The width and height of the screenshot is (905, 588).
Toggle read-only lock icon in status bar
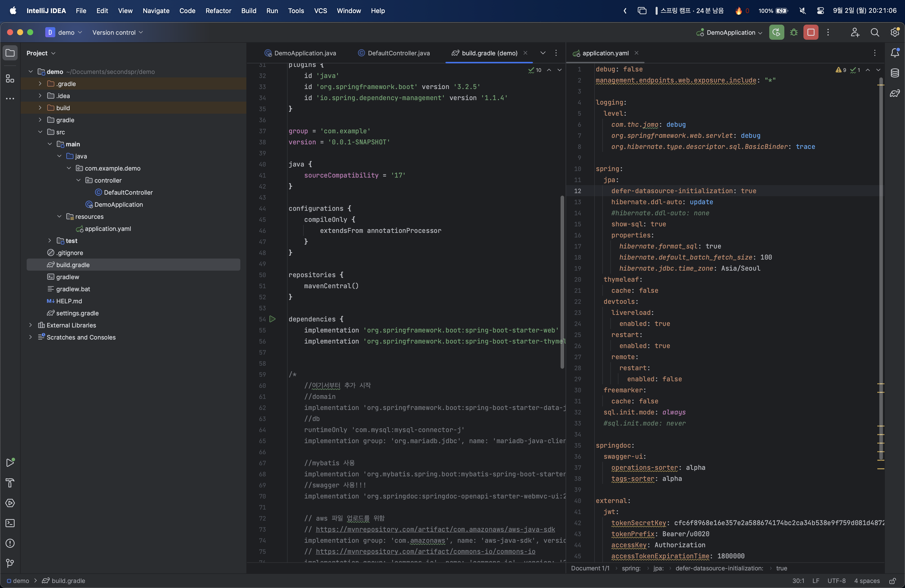[x=892, y=581]
